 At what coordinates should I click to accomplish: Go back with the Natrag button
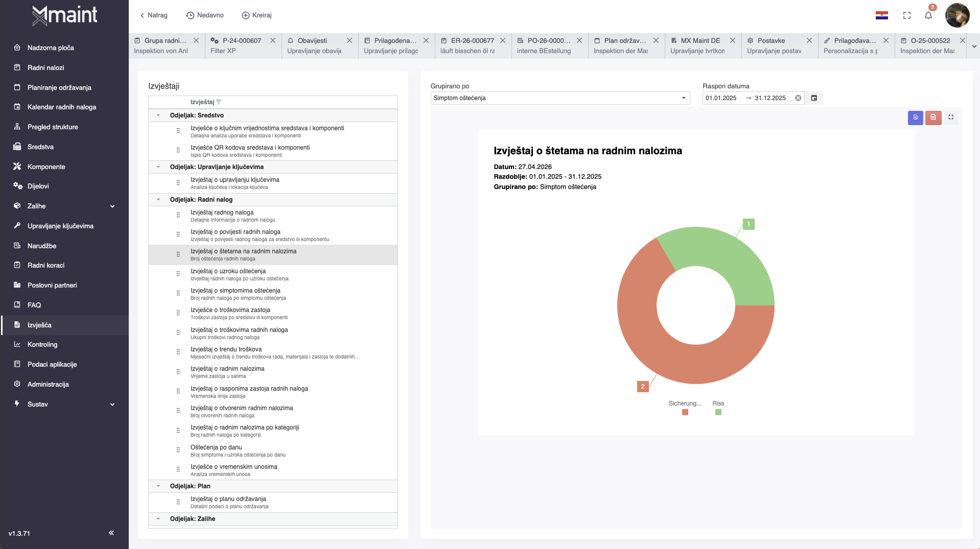(x=153, y=15)
